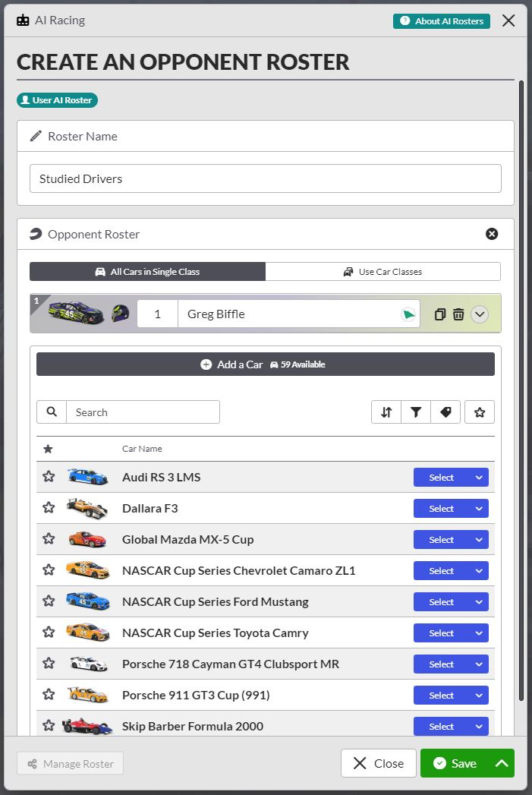Screen dimensions: 532x795
Task: Click the car number 1 field
Action: click(x=158, y=314)
